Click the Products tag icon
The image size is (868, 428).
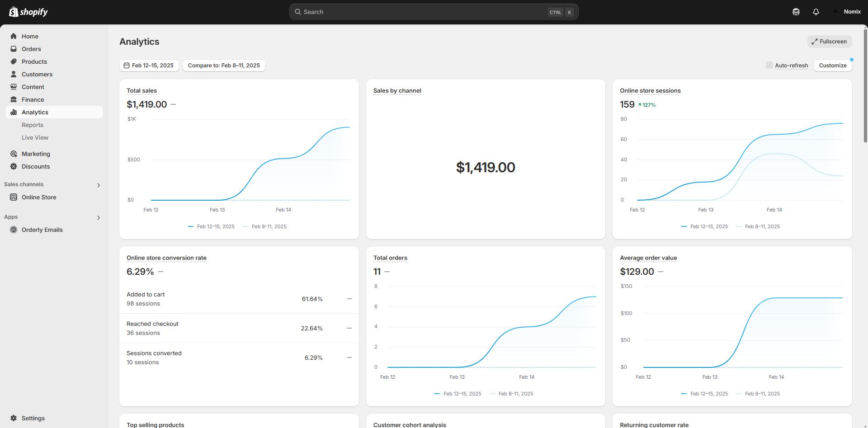click(x=14, y=61)
